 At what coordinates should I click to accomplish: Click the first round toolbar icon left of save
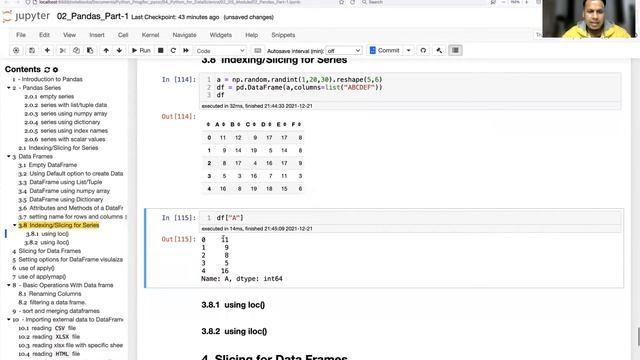click(x=16, y=51)
